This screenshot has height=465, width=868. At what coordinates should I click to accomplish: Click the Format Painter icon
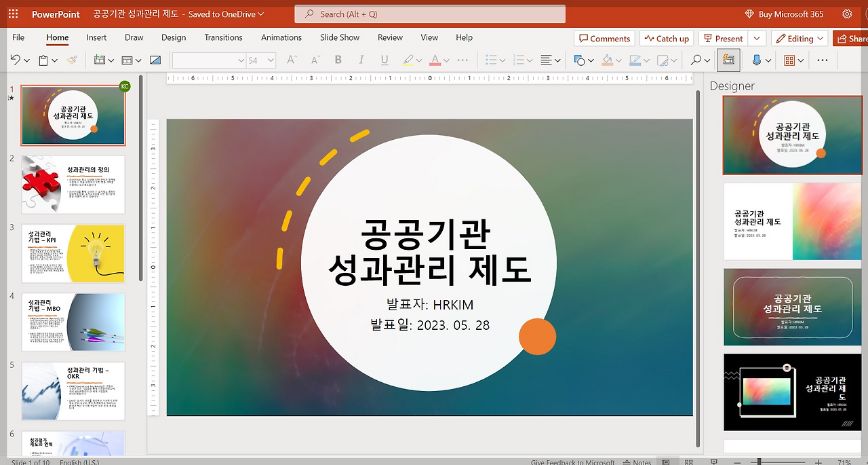click(x=72, y=60)
